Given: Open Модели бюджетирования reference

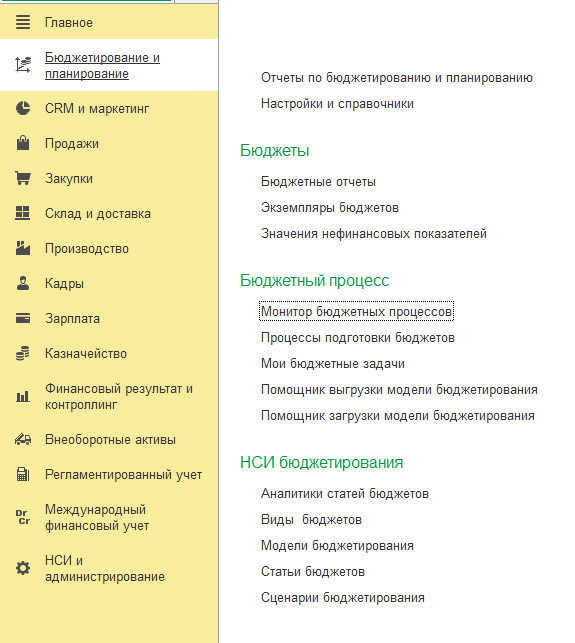Looking at the screenshot, I should [337, 545].
